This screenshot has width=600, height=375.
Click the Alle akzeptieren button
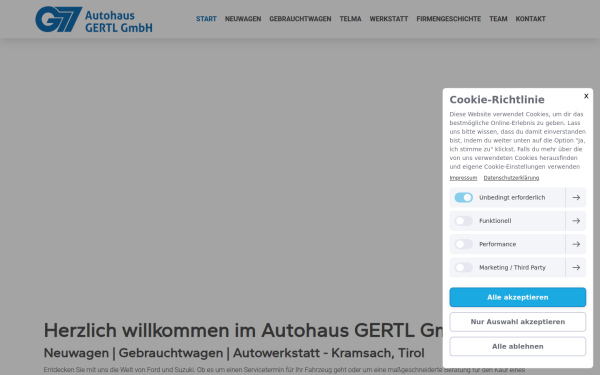point(518,297)
